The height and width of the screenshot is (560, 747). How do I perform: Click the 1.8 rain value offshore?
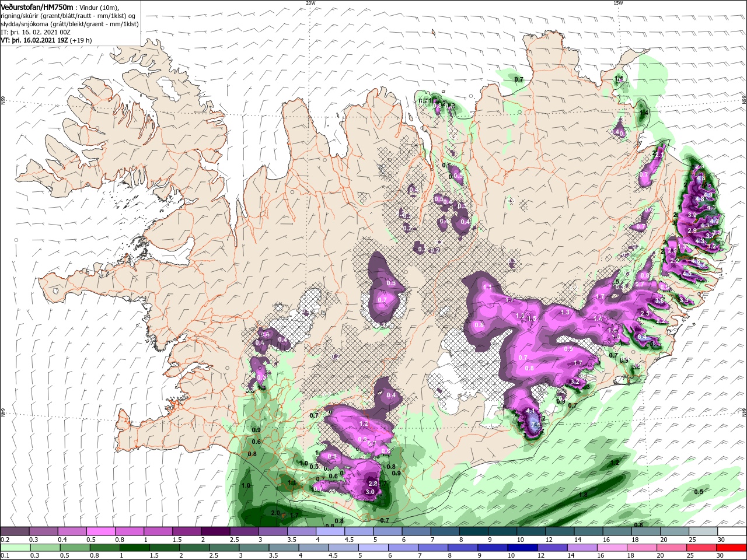click(x=583, y=495)
